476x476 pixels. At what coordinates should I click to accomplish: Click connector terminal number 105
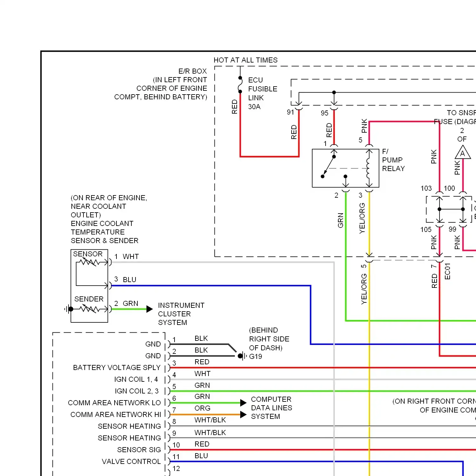[426, 229]
